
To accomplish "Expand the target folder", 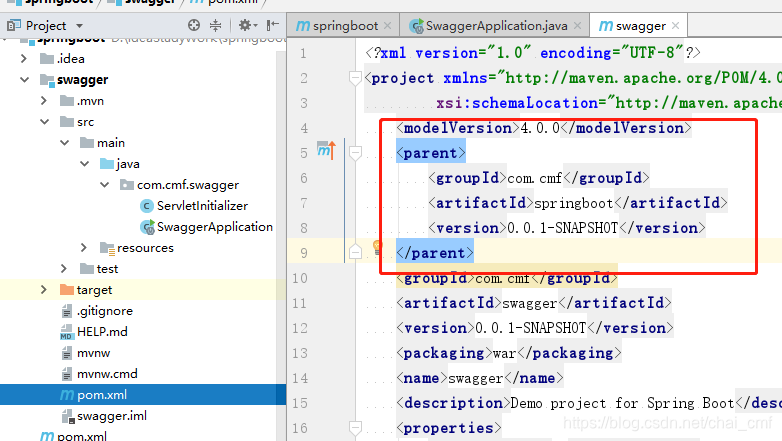I will (44, 289).
